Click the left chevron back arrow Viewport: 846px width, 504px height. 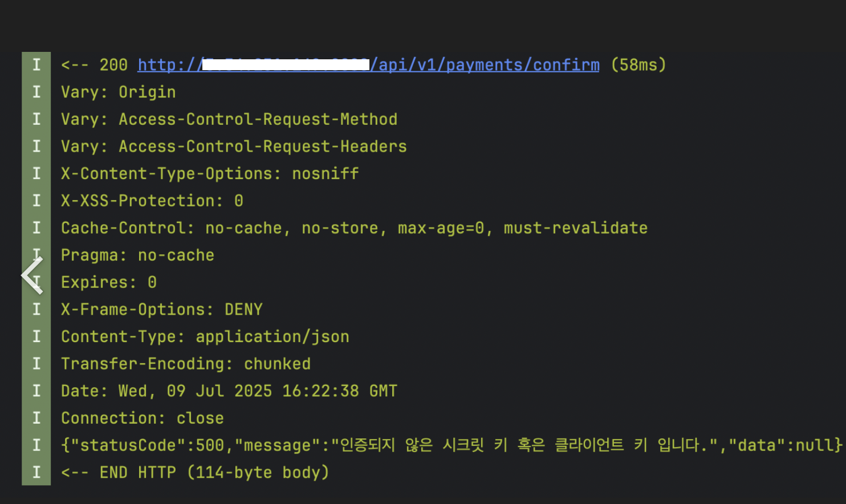click(x=32, y=275)
